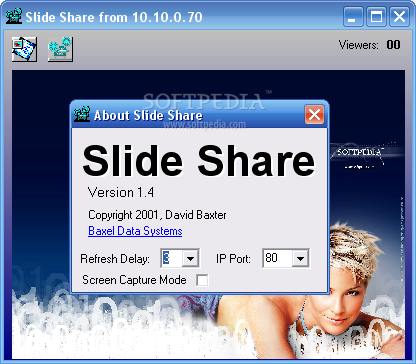Minimize the Slide Share main window
Viewport: 416px width, 364px height.
(353, 17)
